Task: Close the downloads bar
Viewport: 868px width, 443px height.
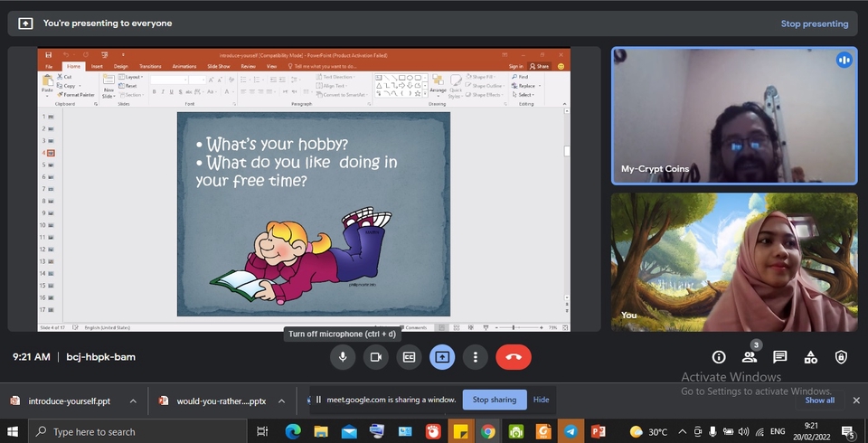Action: [x=856, y=400]
